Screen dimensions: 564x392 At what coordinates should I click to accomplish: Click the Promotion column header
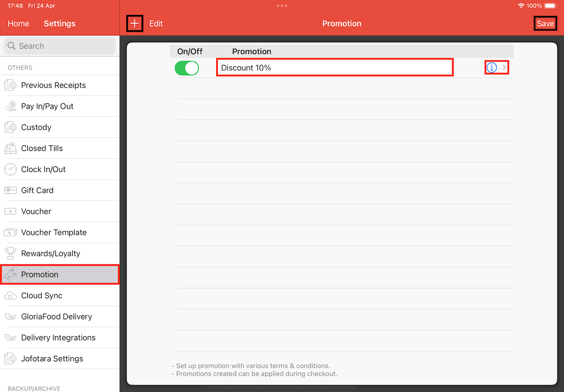pos(252,52)
